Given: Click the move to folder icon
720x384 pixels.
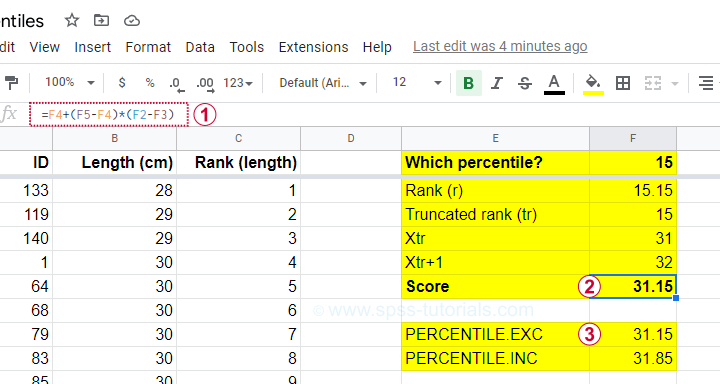Looking at the screenshot, I should pyautogui.click(x=101, y=20).
